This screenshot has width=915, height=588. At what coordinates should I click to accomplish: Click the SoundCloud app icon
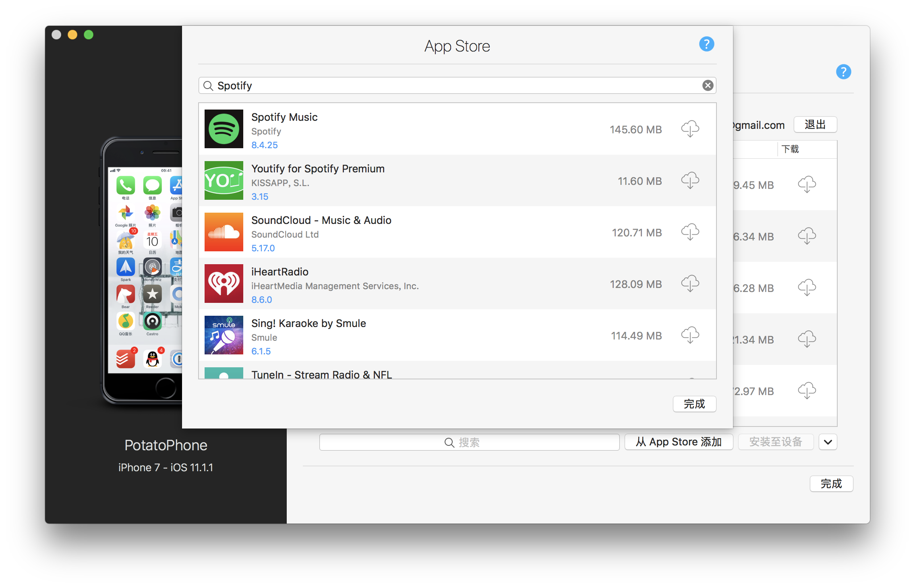coord(224,232)
